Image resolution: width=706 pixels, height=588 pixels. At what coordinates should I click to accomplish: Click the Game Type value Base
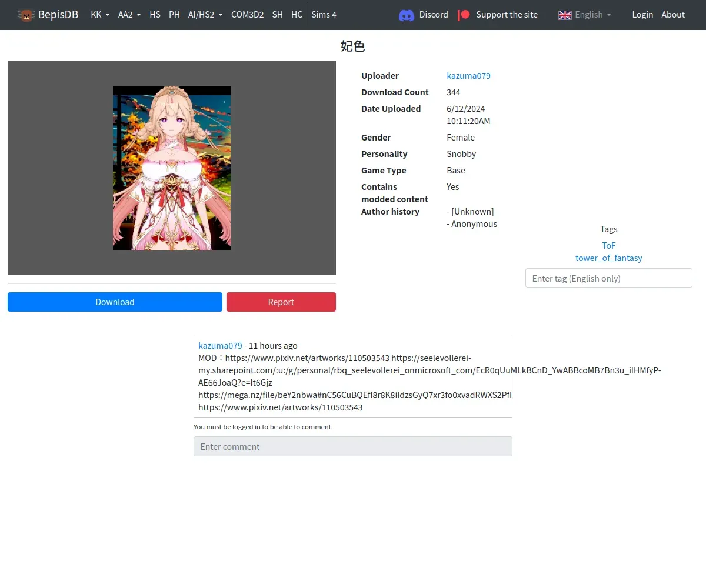(x=456, y=171)
